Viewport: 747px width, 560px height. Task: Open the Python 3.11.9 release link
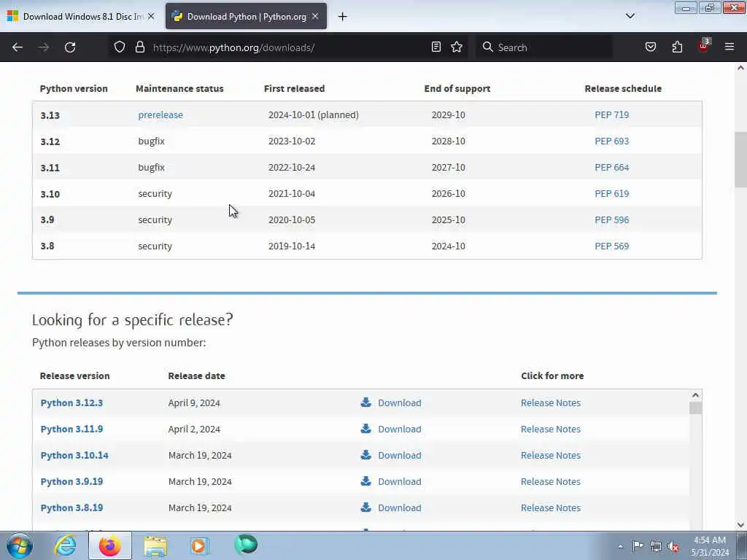pos(71,429)
